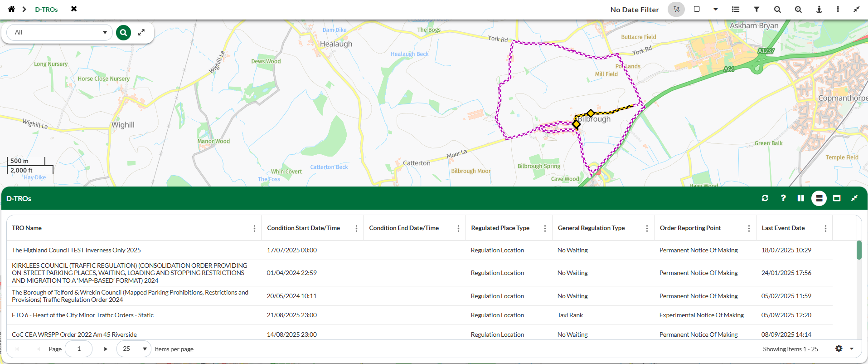Click the home icon in the breadcrumb
The height and width of the screenshot is (364, 868).
[11, 9]
